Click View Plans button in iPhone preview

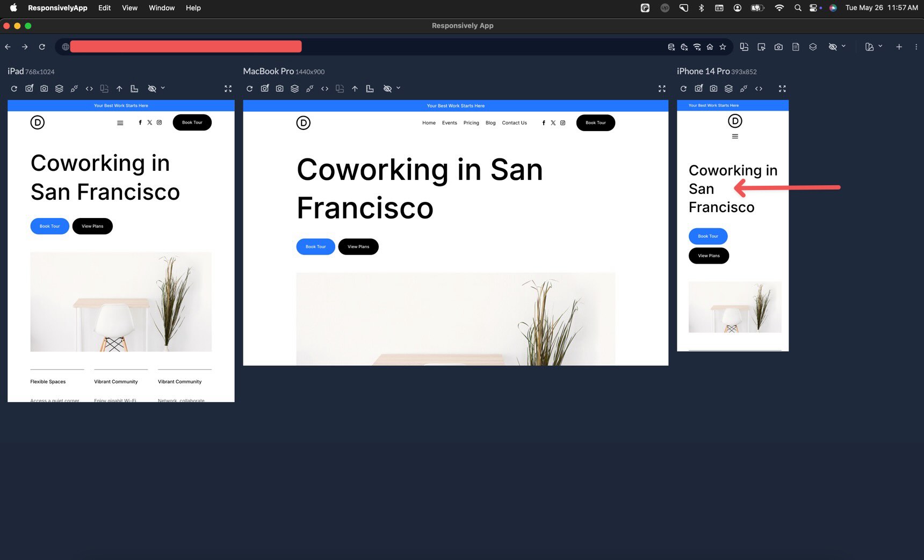709,256
